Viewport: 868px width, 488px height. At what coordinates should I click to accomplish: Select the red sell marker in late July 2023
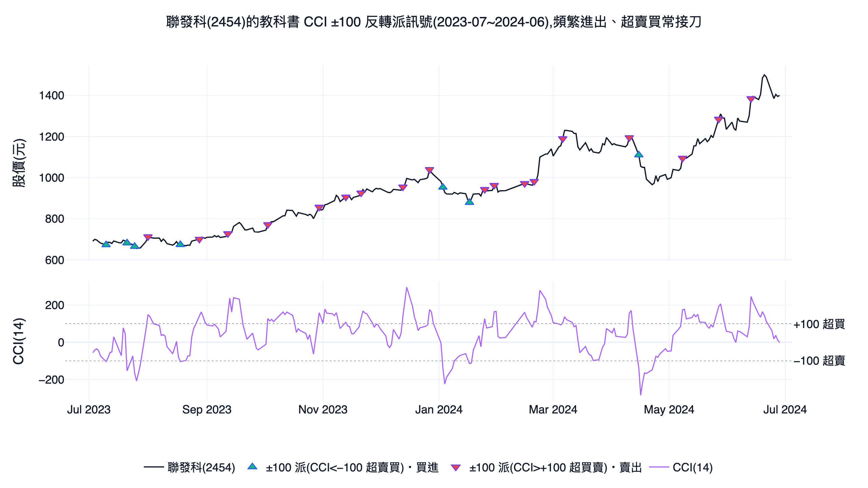pos(148,237)
